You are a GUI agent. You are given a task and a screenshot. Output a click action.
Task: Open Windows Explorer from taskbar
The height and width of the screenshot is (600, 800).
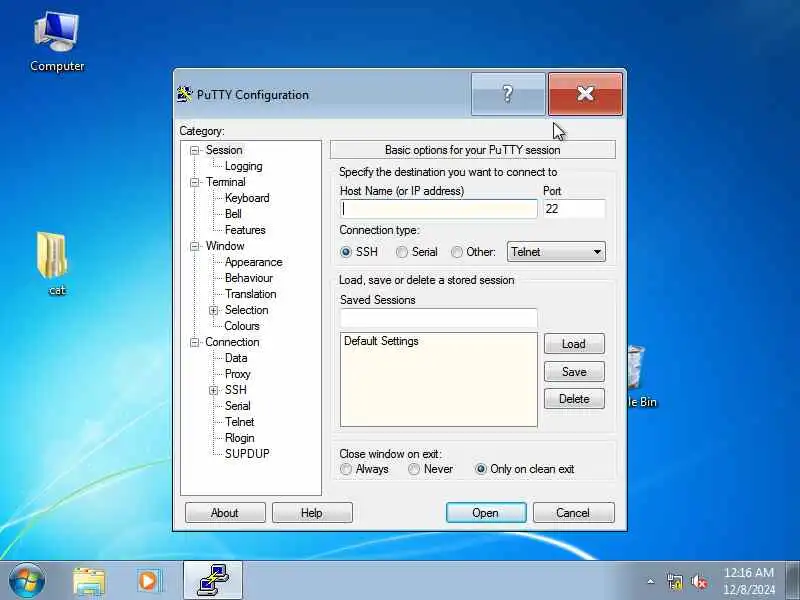(x=89, y=581)
